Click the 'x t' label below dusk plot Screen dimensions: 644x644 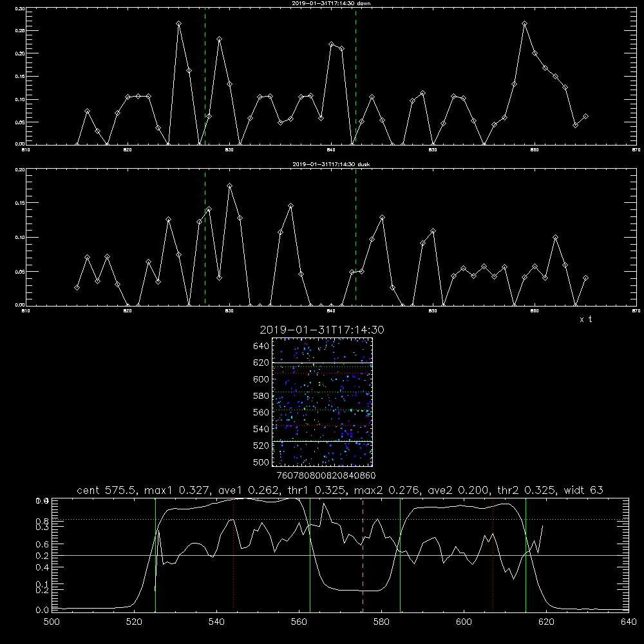click(585, 319)
